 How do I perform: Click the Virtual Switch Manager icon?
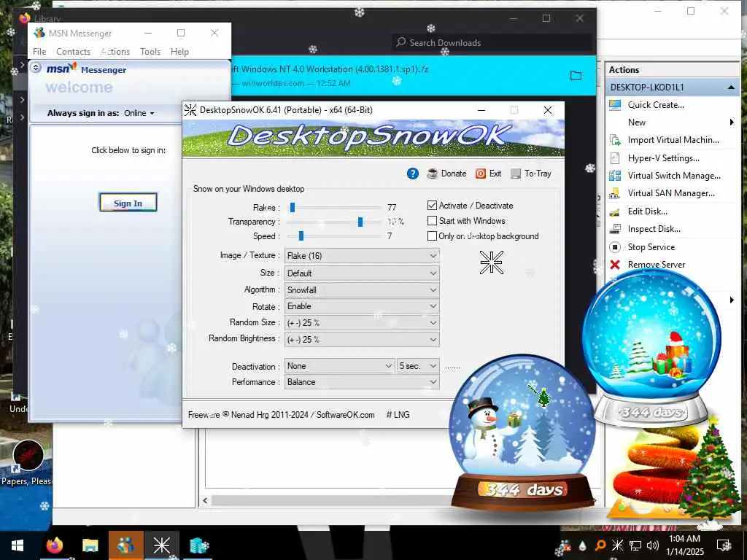[x=615, y=176]
